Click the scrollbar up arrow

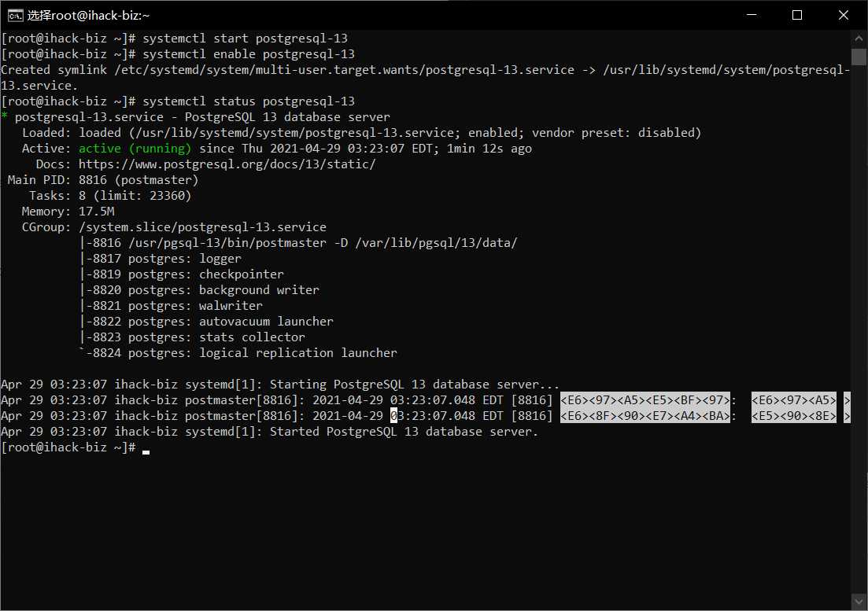[858, 36]
